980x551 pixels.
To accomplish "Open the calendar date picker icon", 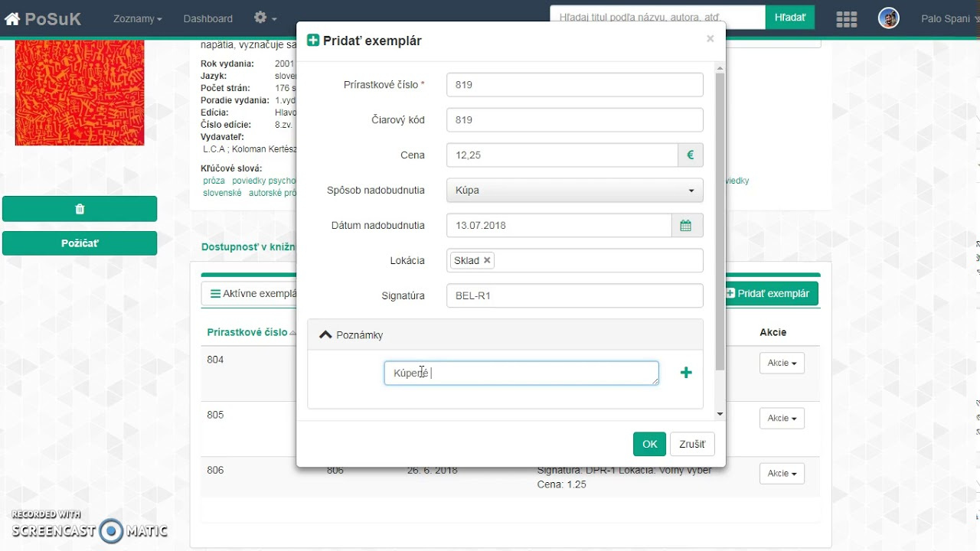I will 686,226.
